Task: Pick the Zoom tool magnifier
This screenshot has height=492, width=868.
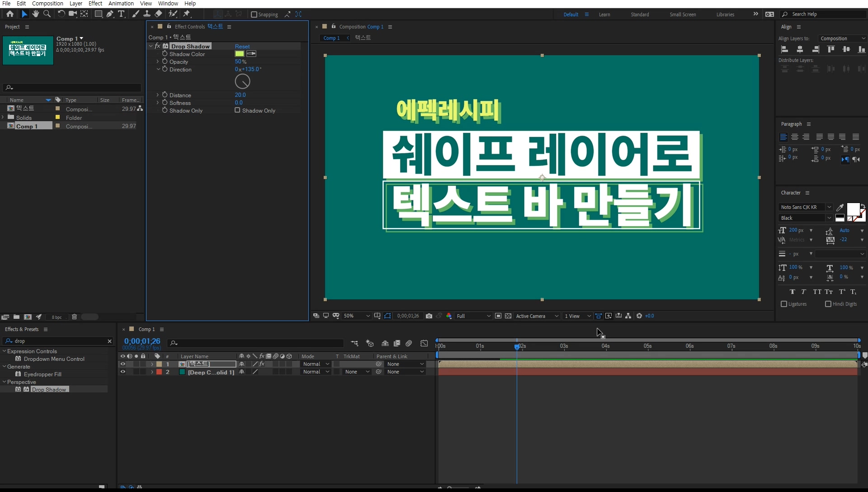Action: click(x=47, y=14)
